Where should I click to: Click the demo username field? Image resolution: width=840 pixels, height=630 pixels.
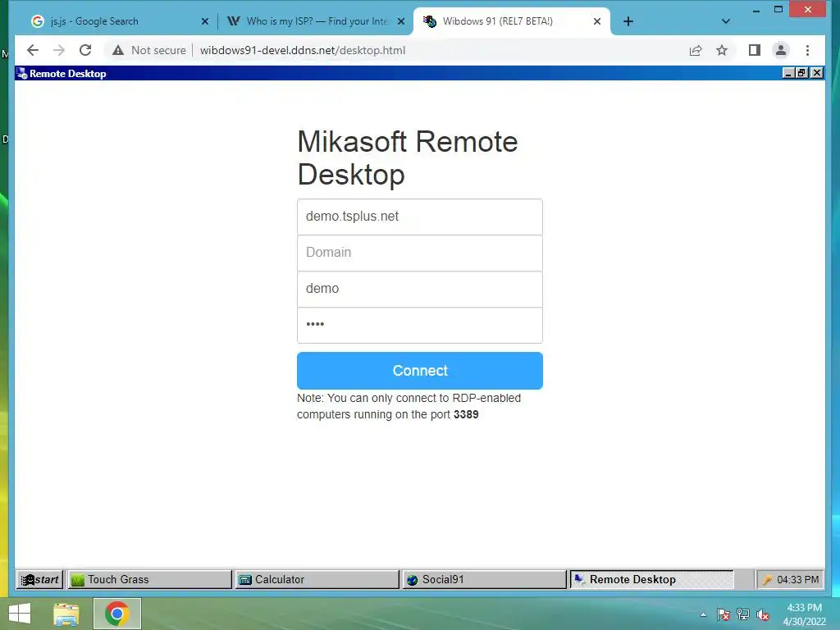click(x=419, y=289)
